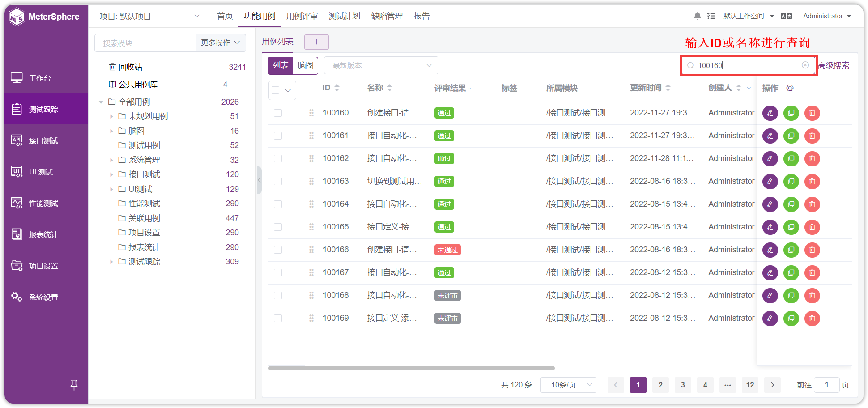Switch to the 测试计划 tab

point(345,16)
